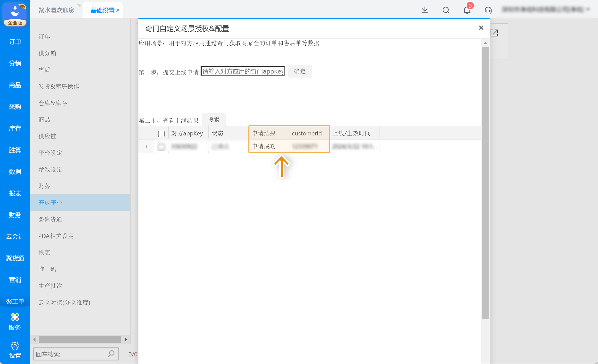Select 开放平台 in settings menu

click(50, 203)
